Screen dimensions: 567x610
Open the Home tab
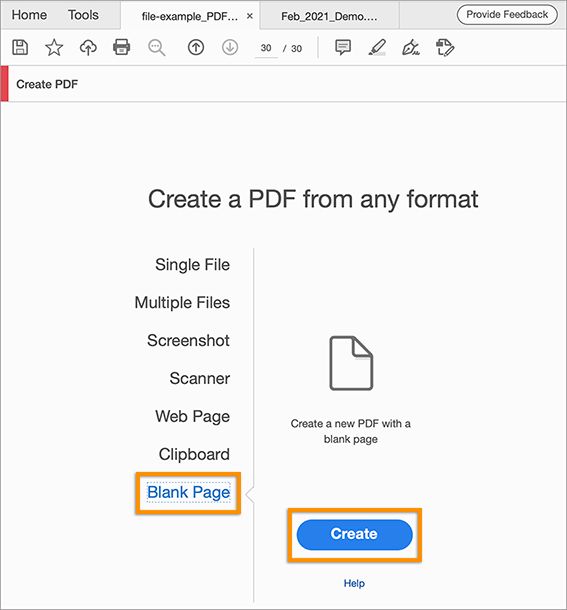[x=29, y=15]
